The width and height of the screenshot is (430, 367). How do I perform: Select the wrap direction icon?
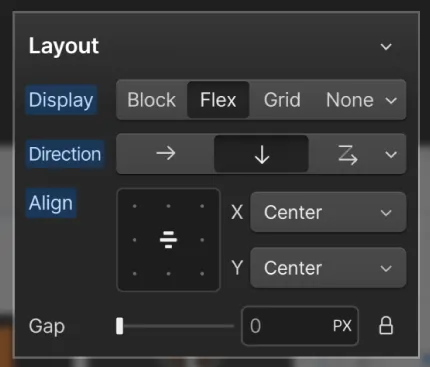tap(347, 154)
